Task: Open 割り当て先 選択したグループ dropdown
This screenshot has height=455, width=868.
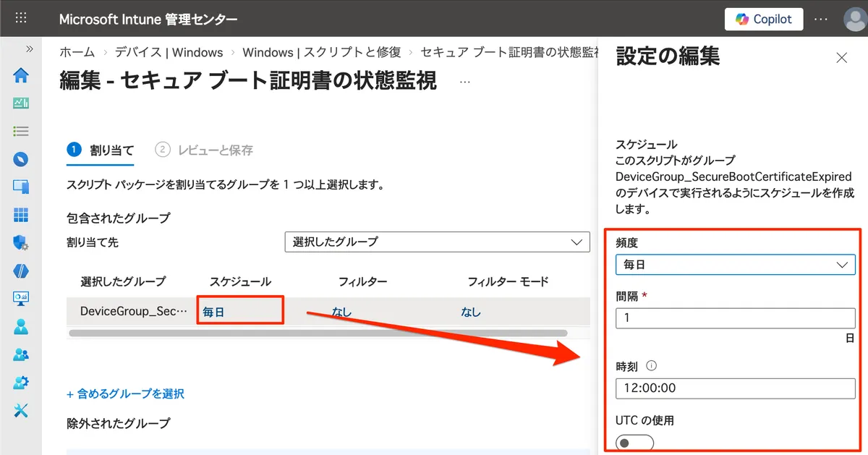Action: pos(438,242)
